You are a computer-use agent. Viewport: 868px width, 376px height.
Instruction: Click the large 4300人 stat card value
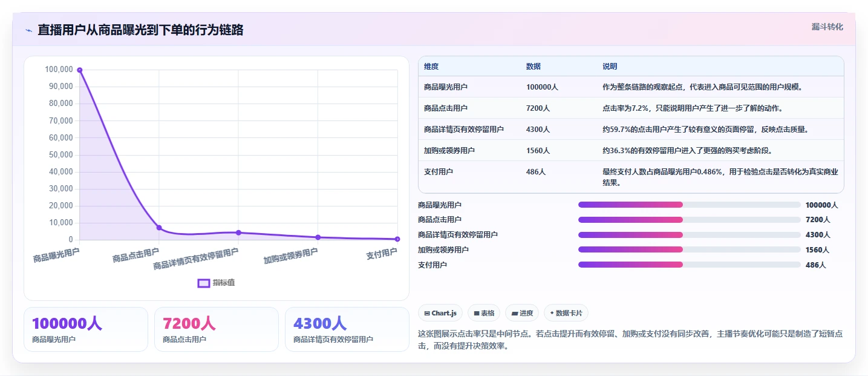[x=320, y=323]
